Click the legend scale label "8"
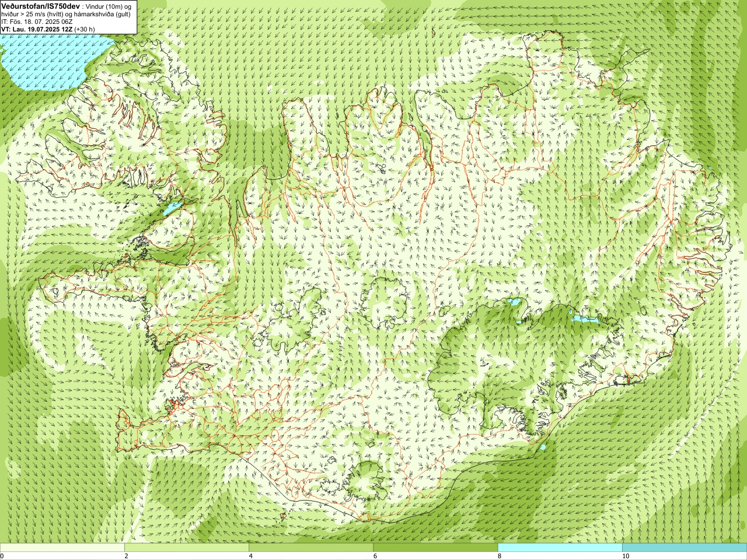Viewport: 747px width, 560px height. pyautogui.click(x=500, y=556)
